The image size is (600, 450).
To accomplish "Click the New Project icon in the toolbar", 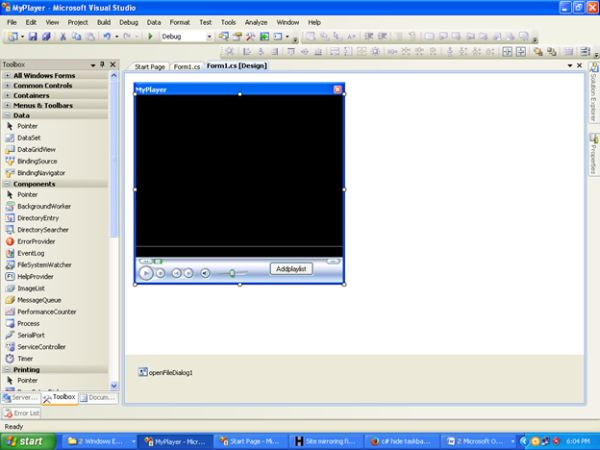I will pyautogui.click(x=13, y=36).
